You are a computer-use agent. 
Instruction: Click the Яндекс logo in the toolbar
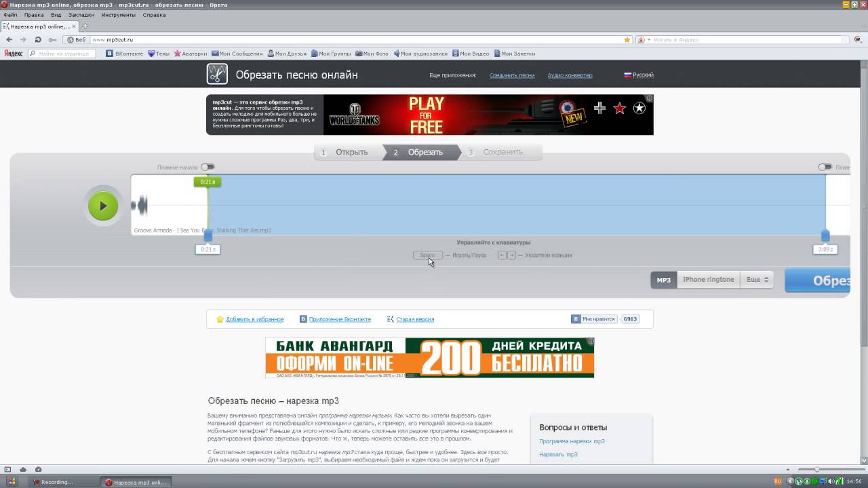[x=14, y=54]
